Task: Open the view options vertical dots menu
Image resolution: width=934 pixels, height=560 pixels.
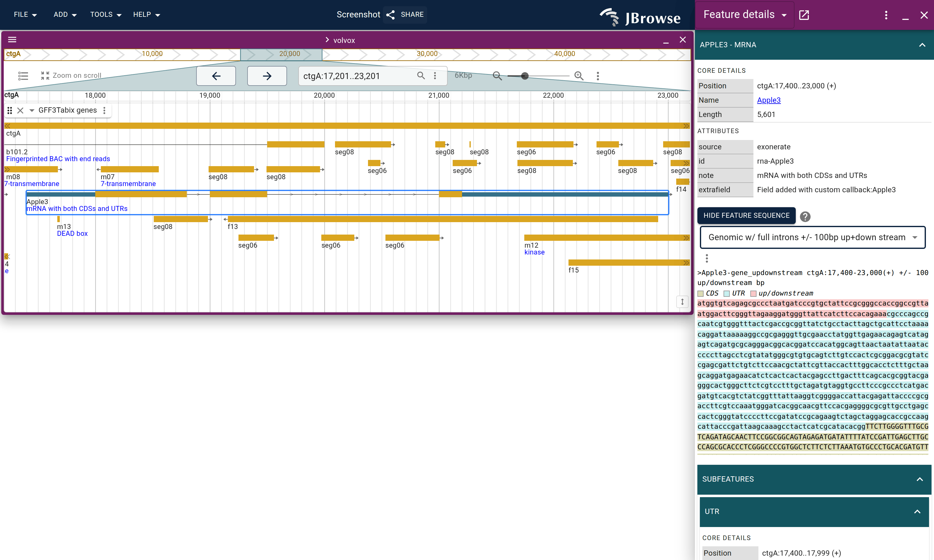Action: (x=598, y=76)
